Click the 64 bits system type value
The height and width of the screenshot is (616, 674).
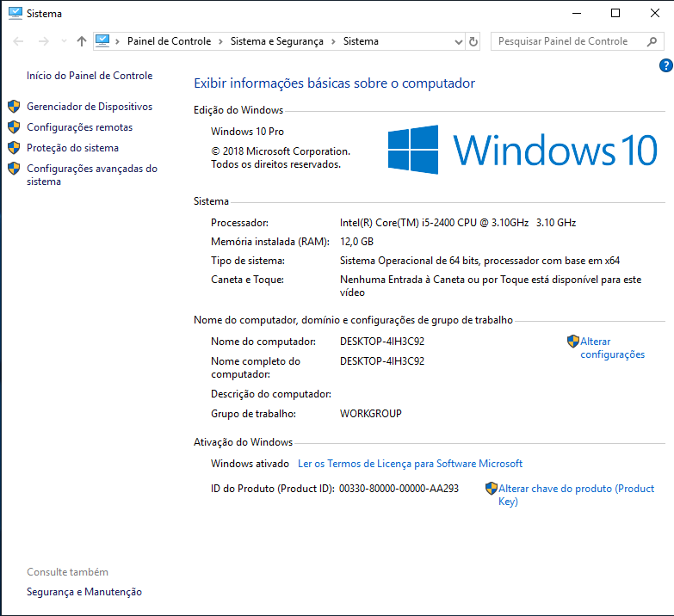(x=479, y=261)
